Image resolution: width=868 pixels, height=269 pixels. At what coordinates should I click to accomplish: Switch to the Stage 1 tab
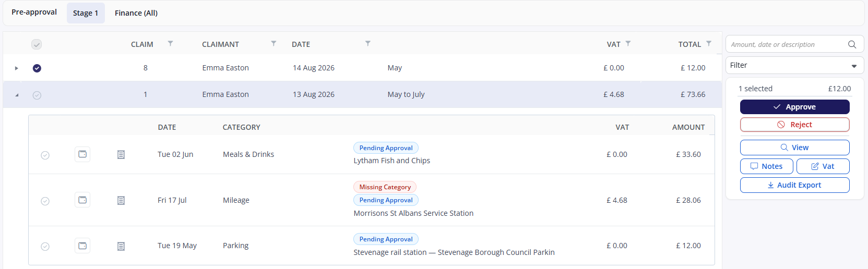coord(86,13)
